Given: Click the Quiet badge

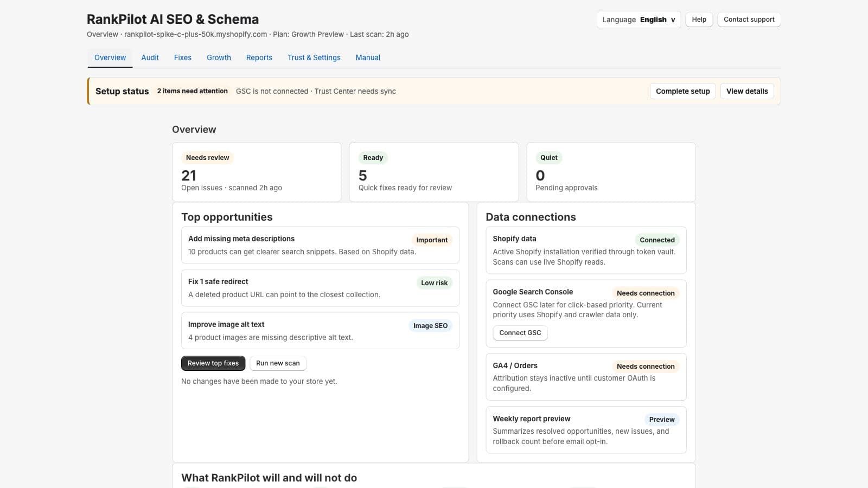Looking at the screenshot, I should [548, 158].
